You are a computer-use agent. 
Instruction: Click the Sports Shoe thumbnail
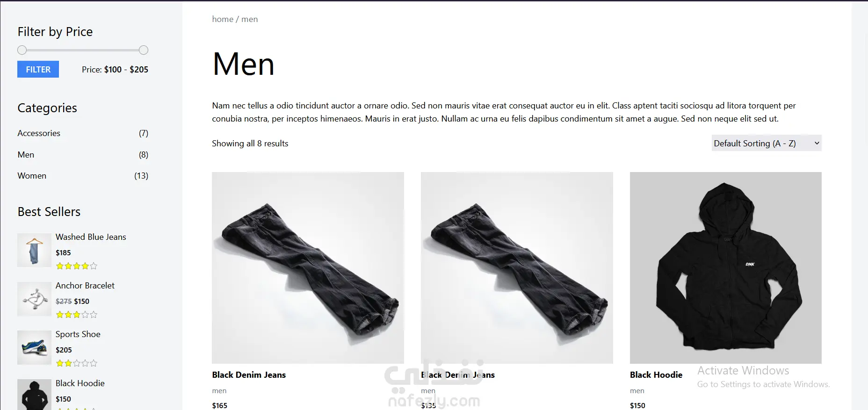(x=34, y=347)
